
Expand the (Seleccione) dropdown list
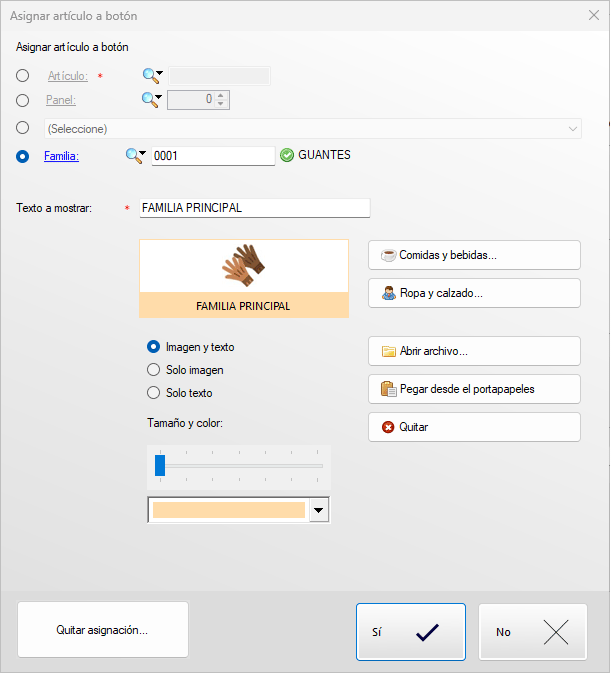(x=573, y=128)
